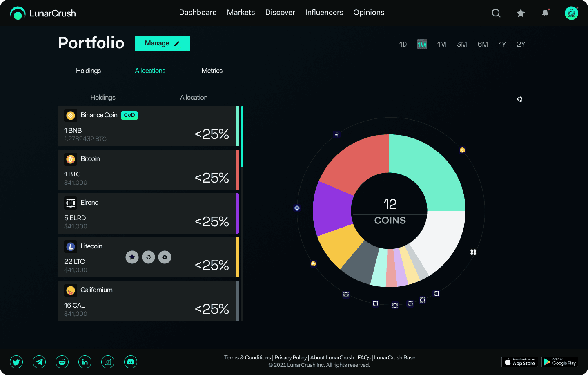The width and height of the screenshot is (588, 375).
Task: Click share icon above donut chart
Action: tap(519, 99)
